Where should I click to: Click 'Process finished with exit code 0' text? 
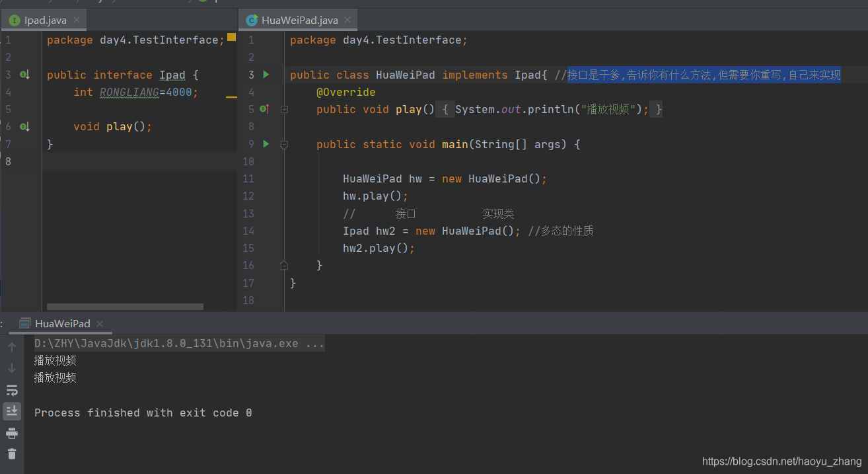point(143,413)
